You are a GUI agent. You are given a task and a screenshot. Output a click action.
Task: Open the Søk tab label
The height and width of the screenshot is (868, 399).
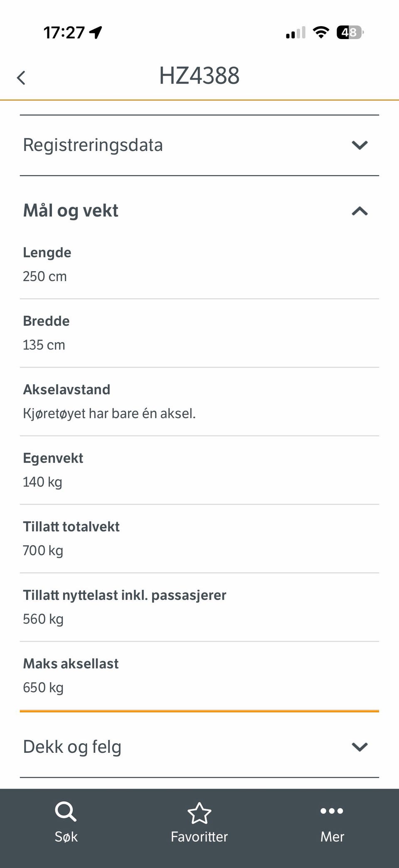tap(66, 837)
